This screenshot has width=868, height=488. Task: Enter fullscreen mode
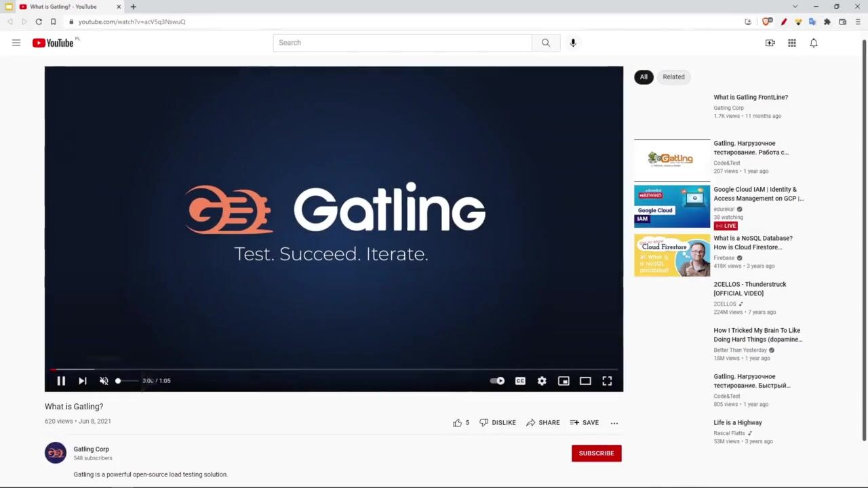click(607, 381)
